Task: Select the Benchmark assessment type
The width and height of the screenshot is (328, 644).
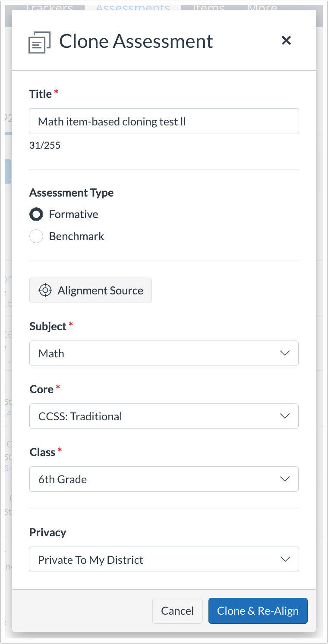Action: coord(36,236)
